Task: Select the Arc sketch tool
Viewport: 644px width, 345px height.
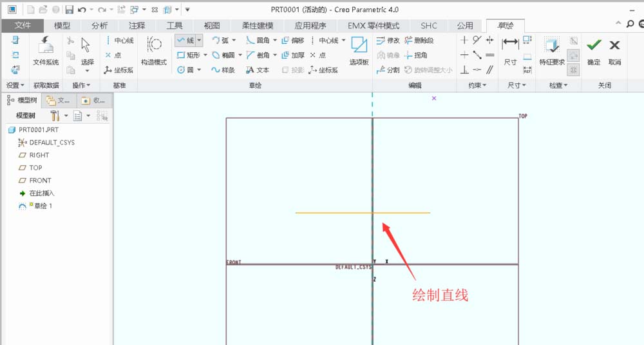Action: pos(220,40)
